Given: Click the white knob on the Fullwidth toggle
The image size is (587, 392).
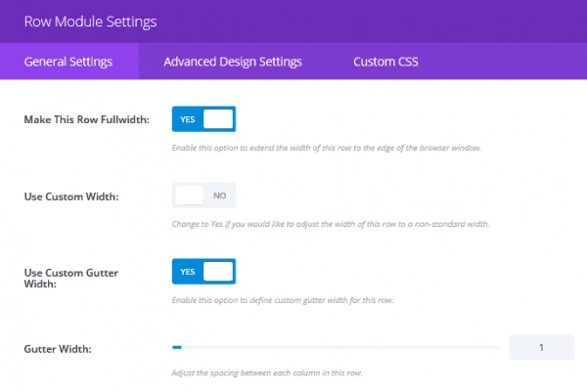Looking at the screenshot, I should [x=218, y=119].
